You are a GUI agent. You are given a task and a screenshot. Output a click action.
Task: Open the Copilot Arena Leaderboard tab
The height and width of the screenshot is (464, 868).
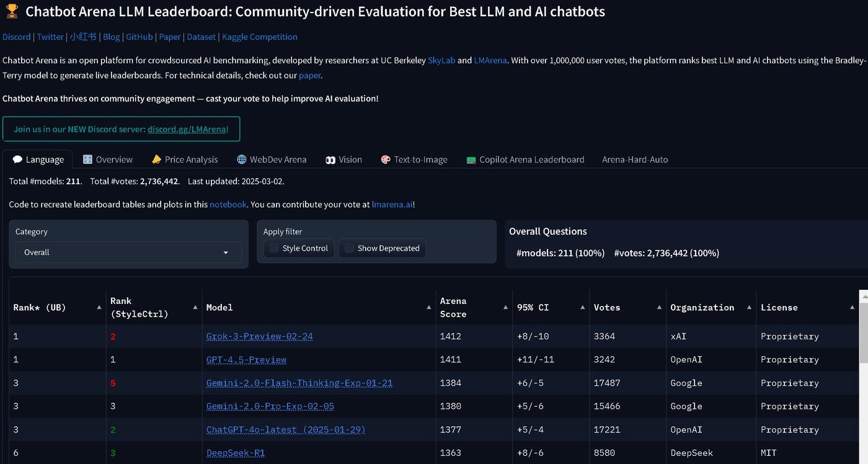(x=525, y=159)
